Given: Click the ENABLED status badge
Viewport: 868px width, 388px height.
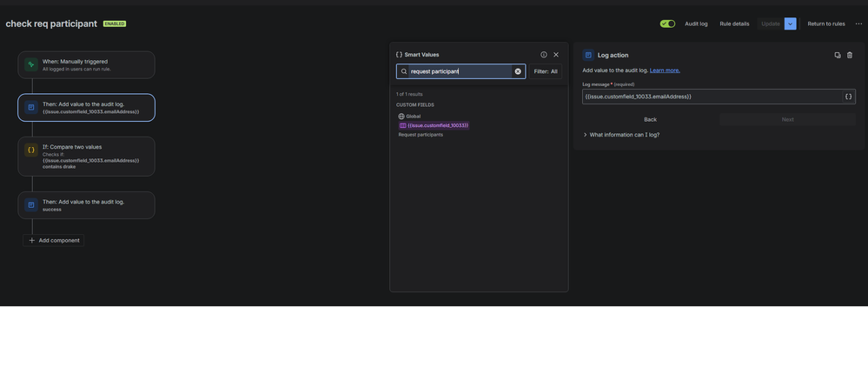Looking at the screenshot, I should 115,23.
